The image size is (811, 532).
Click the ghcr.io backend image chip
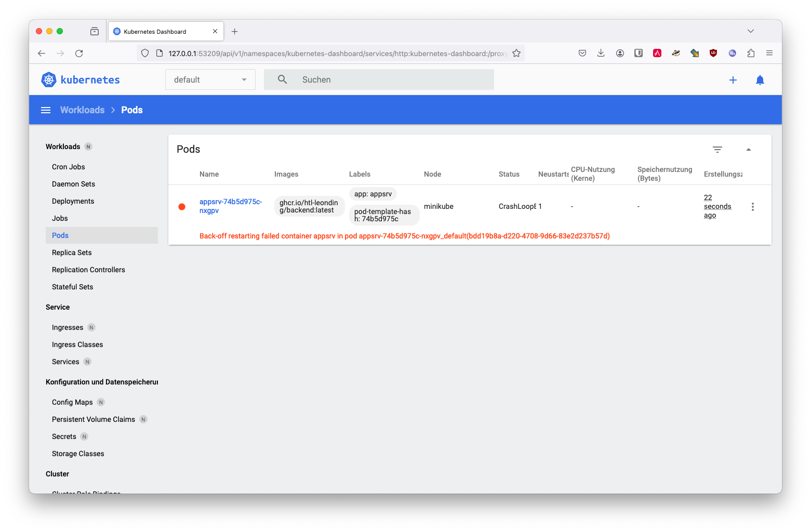[x=309, y=206]
